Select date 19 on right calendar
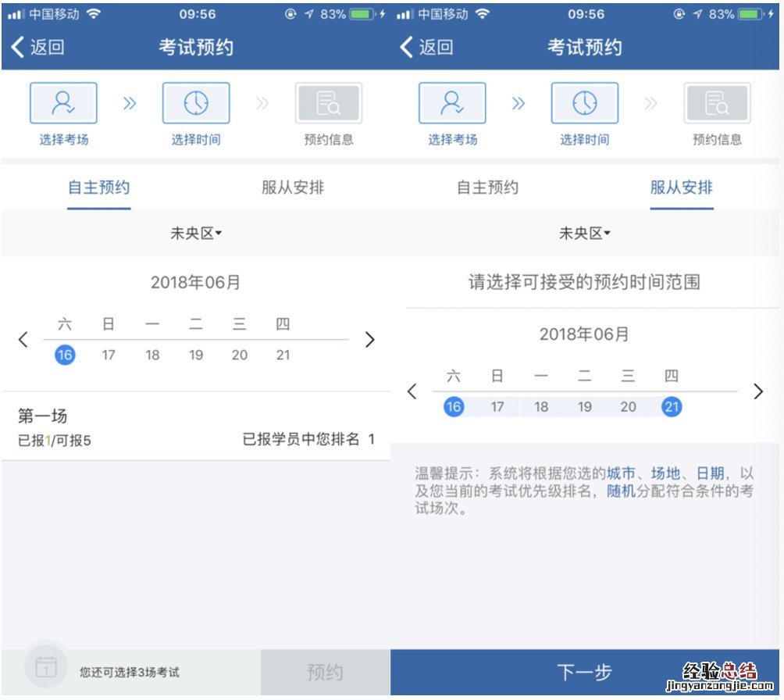Viewport: 784px width, 700px height. [585, 407]
